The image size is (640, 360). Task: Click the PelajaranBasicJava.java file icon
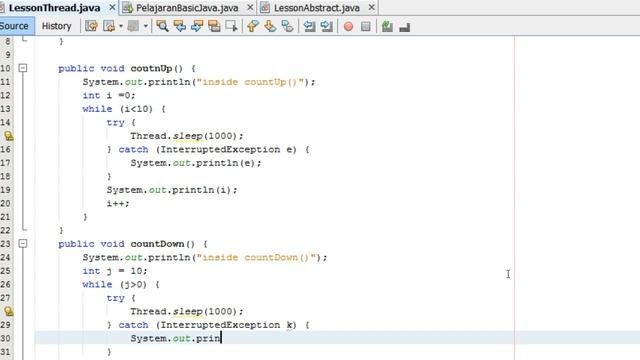click(x=128, y=8)
